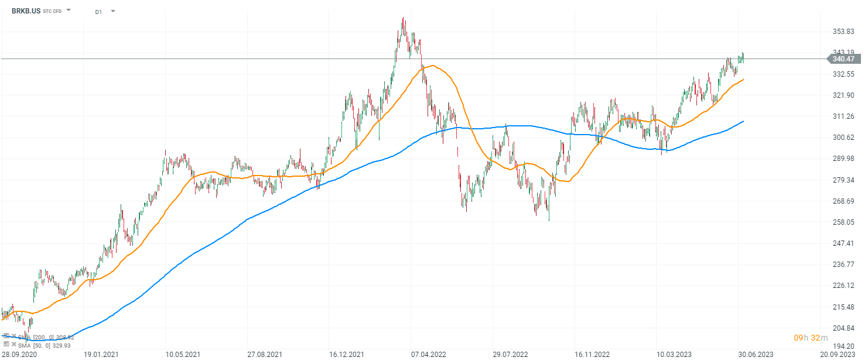Remove SMA 50 indicator with X icon

(13, 345)
